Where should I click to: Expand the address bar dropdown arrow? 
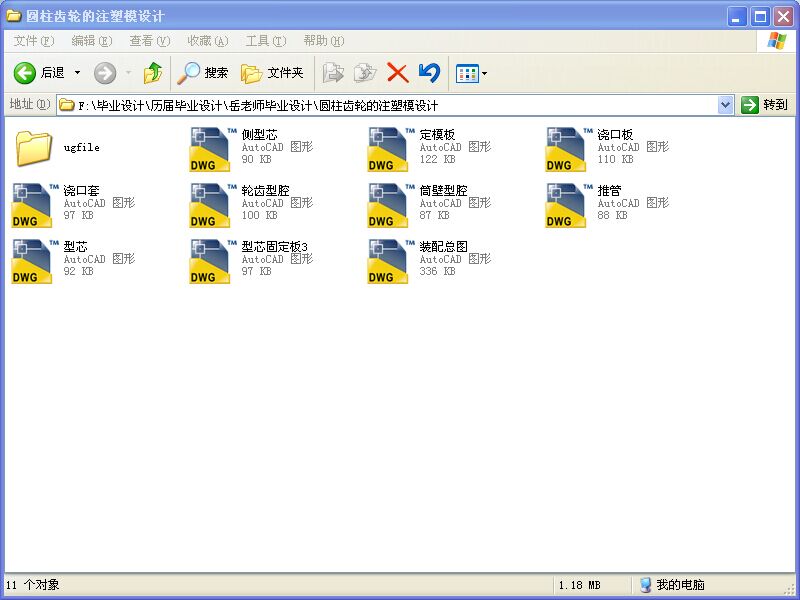(726, 105)
